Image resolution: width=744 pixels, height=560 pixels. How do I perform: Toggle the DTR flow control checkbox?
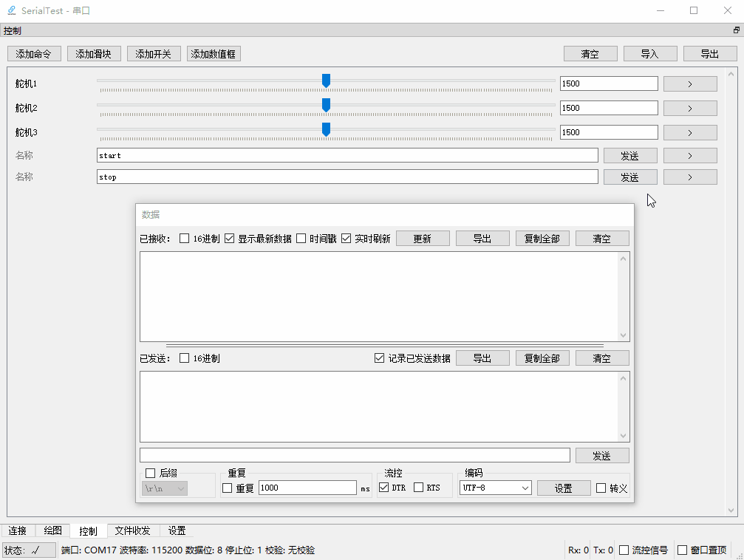(x=385, y=488)
